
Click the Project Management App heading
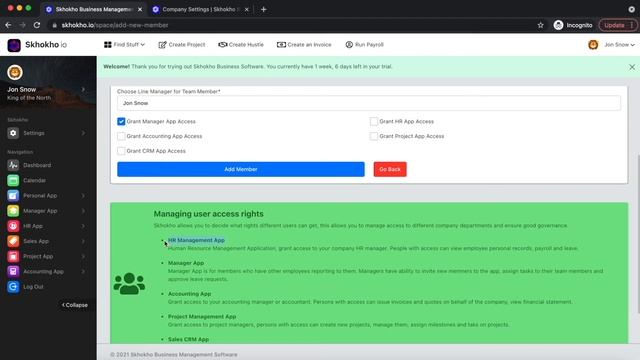(202, 317)
